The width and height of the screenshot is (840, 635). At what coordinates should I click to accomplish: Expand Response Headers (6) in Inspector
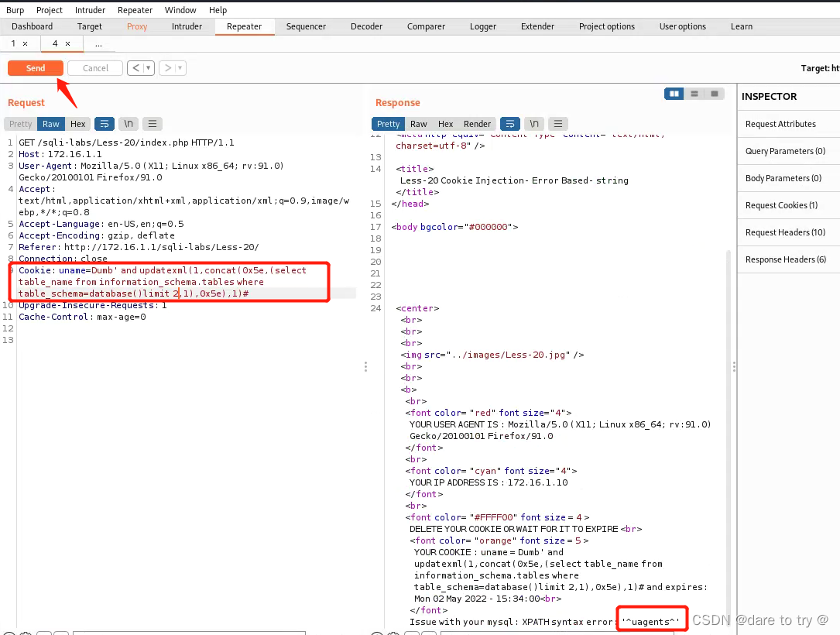[789, 259]
